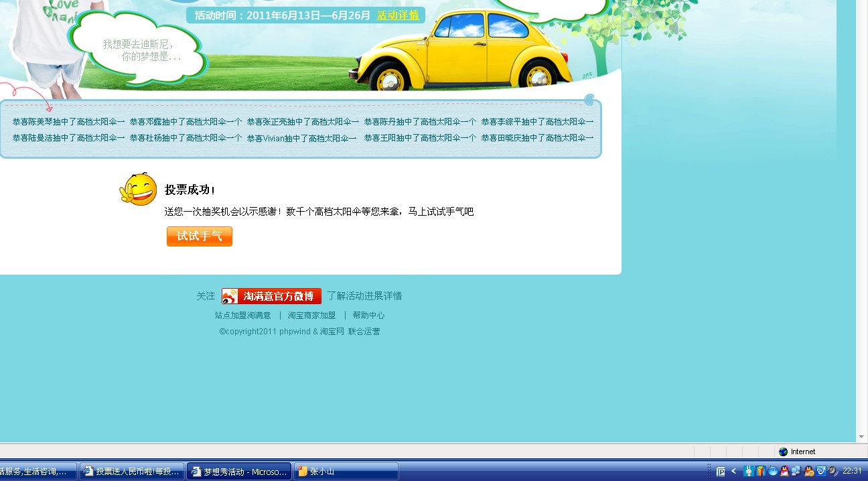Click the laughing smiley face icon
The image size is (868, 481).
click(x=139, y=190)
